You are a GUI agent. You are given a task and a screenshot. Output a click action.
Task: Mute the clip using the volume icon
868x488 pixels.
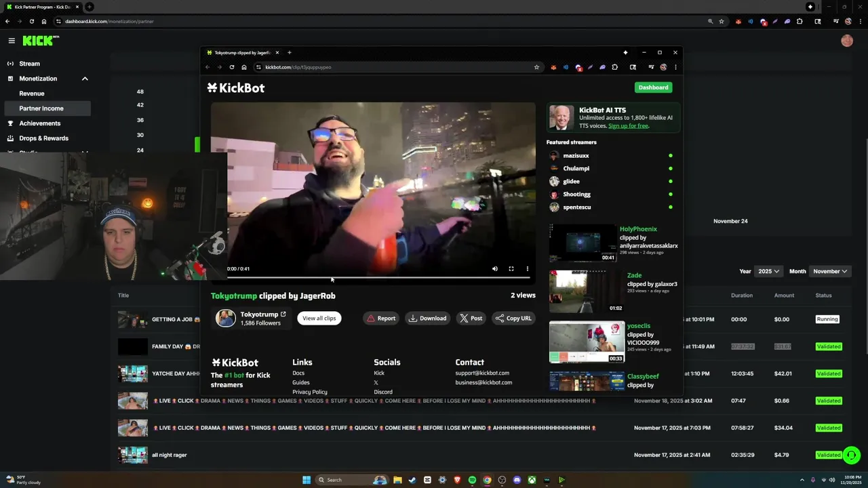495,269
